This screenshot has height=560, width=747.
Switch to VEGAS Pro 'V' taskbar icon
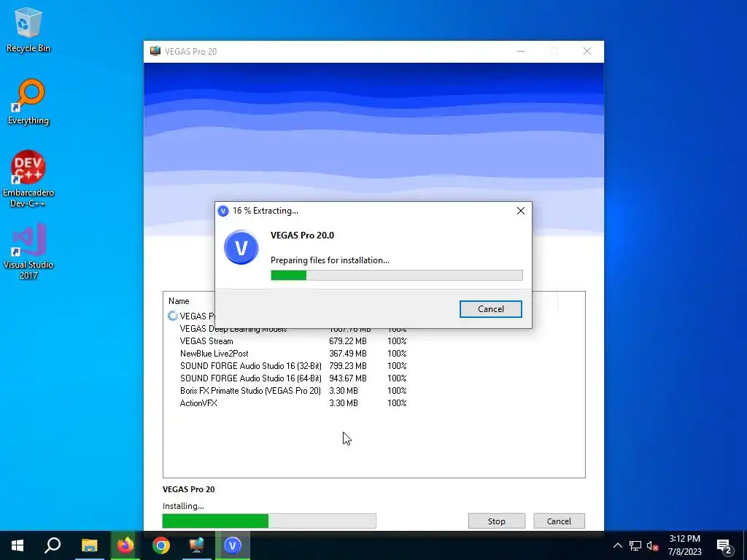pos(233,545)
